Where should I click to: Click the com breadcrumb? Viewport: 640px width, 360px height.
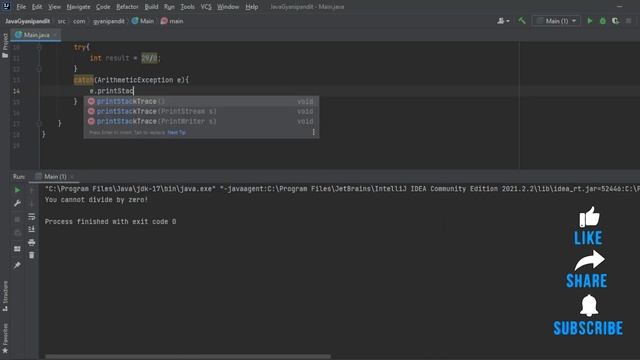point(79,21)
